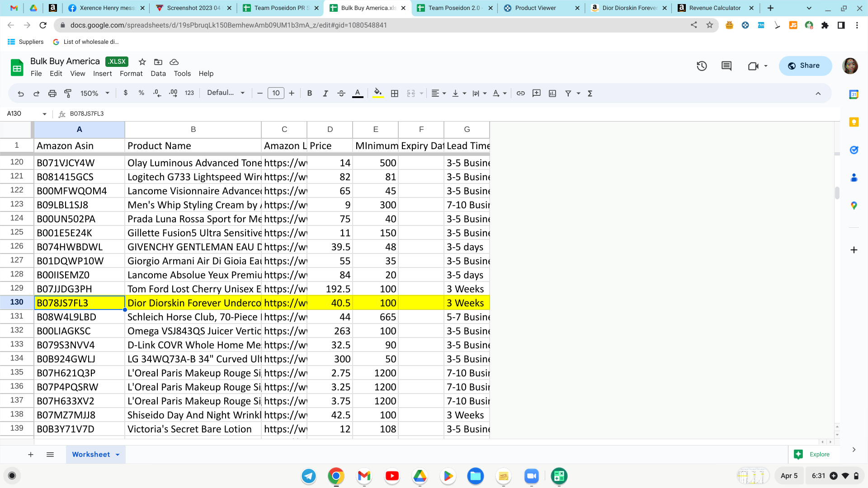
Task: Open text rotation dropdown
Action: pos(500,94)
